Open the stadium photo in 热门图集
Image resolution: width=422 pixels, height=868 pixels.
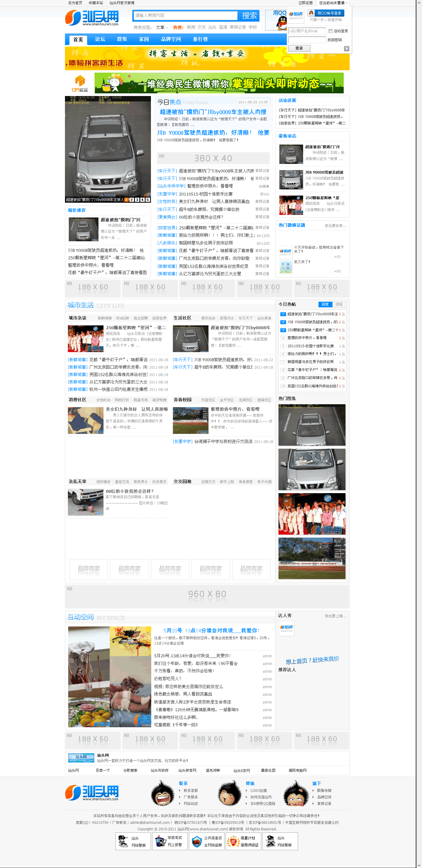pyautogui.click(x=312, y=558)
